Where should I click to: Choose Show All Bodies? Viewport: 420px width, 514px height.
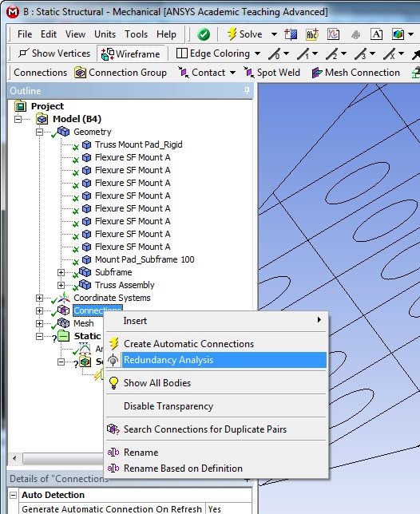(x=216, y=383)
